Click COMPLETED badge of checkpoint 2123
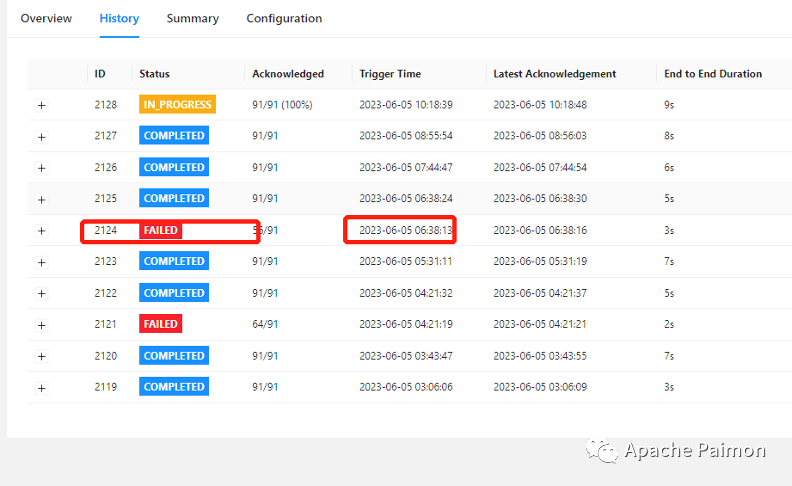Viewport: 792px width, 486px height. (174, 261)
